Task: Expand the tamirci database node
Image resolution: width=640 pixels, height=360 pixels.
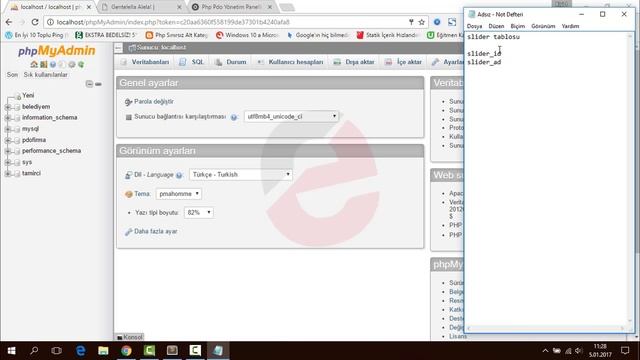Action: (x=8, y=173)
